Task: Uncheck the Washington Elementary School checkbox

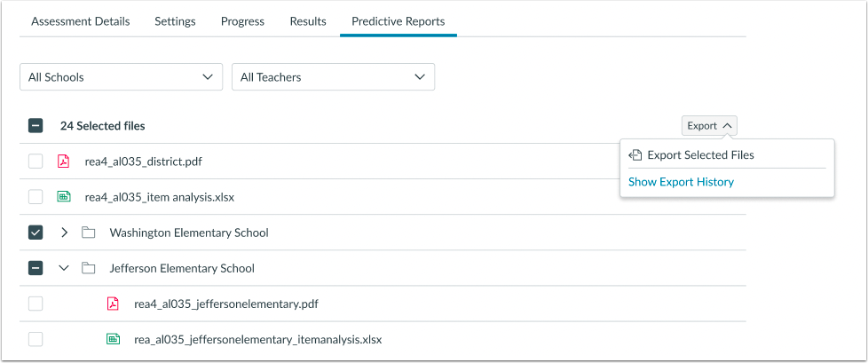Action: [36, 233]
